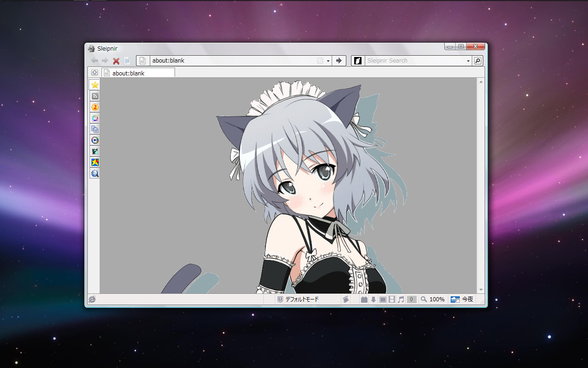The image size is (588, 368).
Task: Open the RSS feeds sidebar panel
Action: click(95, 96)
